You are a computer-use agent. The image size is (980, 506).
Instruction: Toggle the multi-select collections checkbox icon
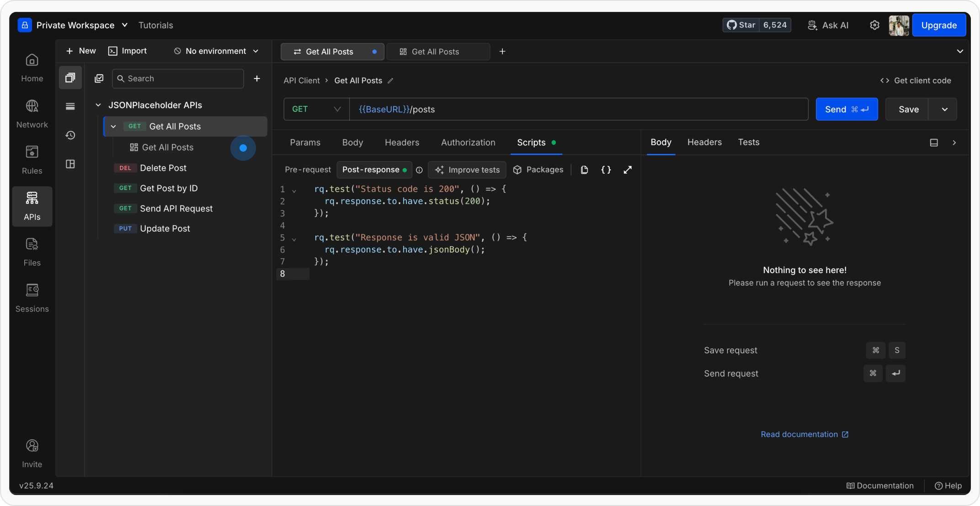pyautogui.click(x=99, y=79)
